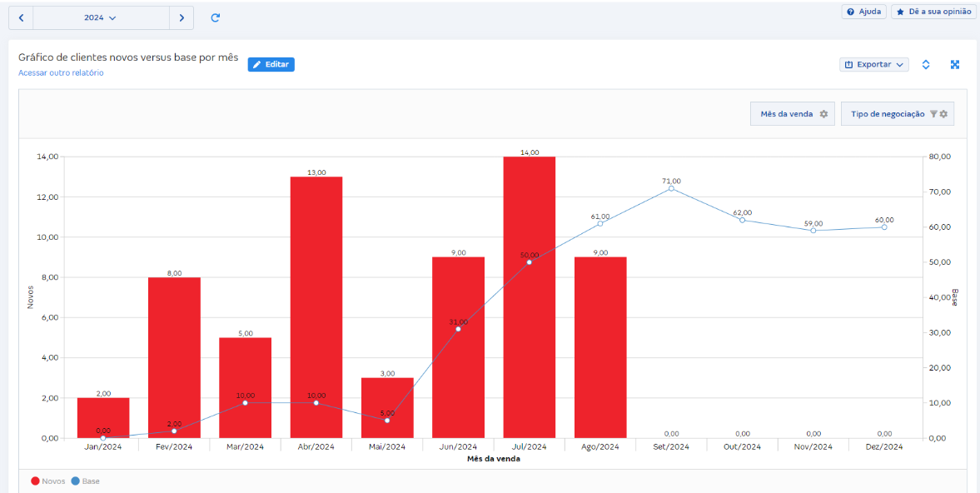Click funnel filter icon on Tipo de negociação

933,114
